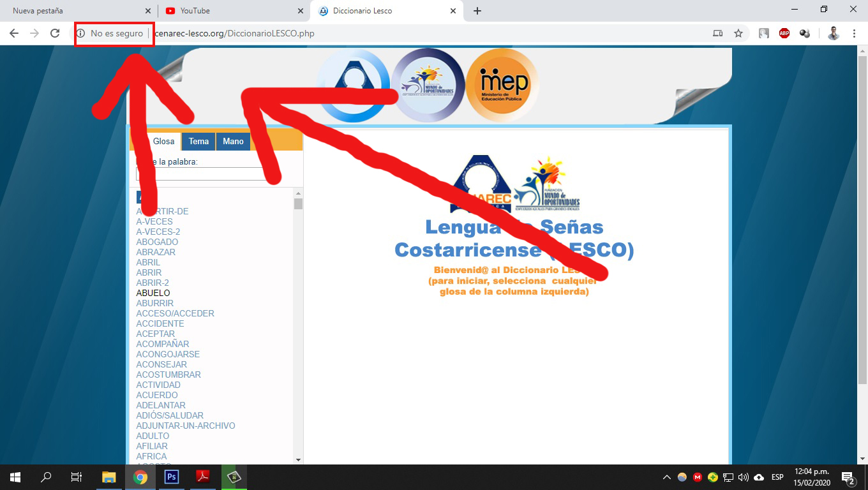Open Photoshop from the taskbar
868x490 pixels.
click(172, 477)
